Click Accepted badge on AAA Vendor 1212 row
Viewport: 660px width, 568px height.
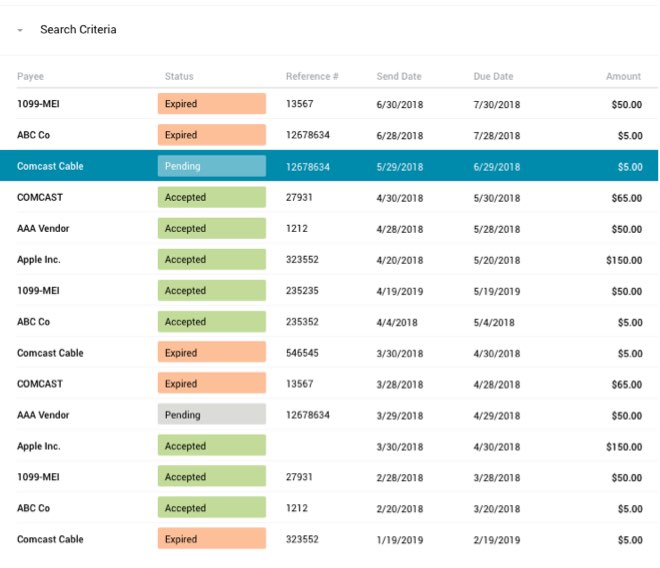[212, 229]
